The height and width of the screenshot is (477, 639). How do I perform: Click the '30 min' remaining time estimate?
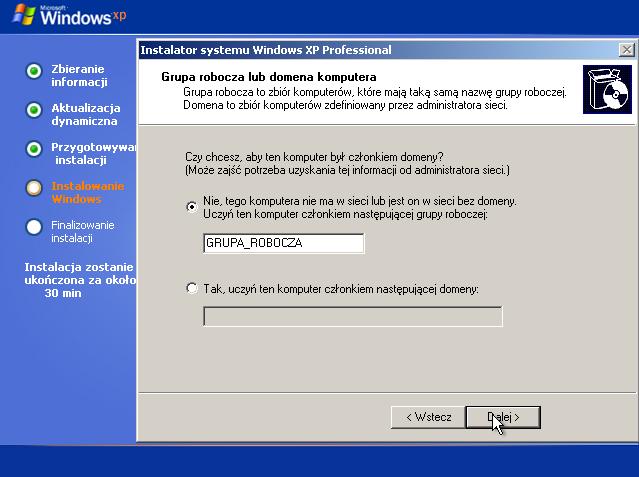pos(63,293)
